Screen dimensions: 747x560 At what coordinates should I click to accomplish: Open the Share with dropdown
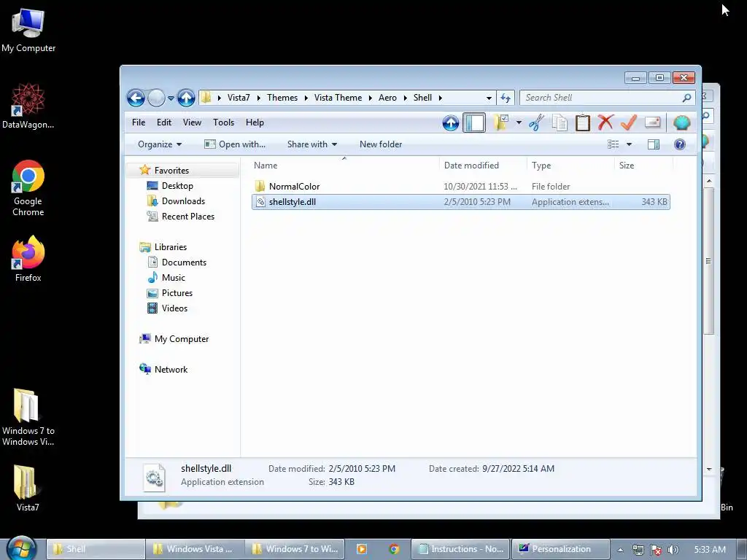point(312,144)
